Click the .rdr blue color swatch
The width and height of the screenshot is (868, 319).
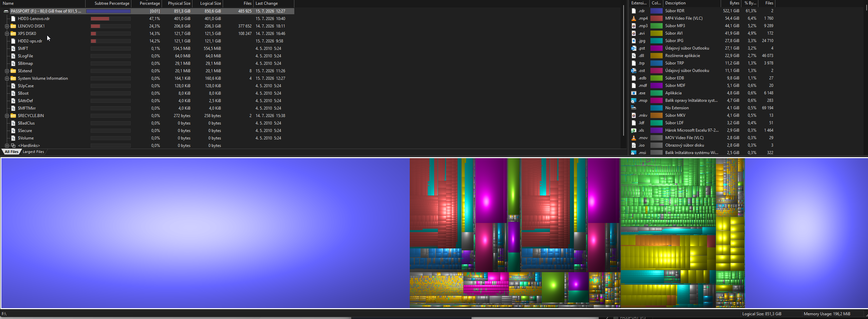(x=656, y=11)
